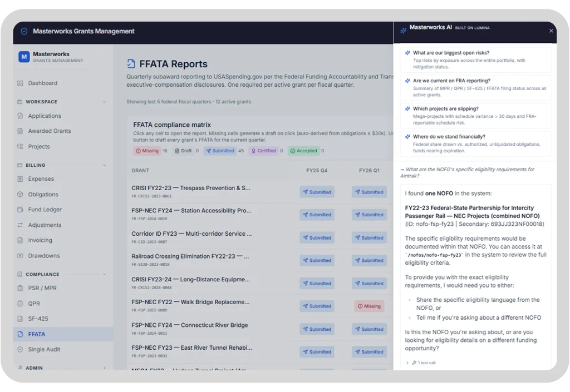The image size is (570, 392).
Task: Click the GRANT column header
Action: (140, 171)
